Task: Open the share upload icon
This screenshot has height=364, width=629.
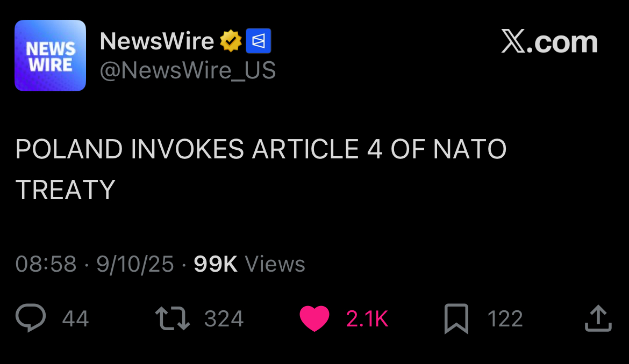Action: click(x=598, y=318)
